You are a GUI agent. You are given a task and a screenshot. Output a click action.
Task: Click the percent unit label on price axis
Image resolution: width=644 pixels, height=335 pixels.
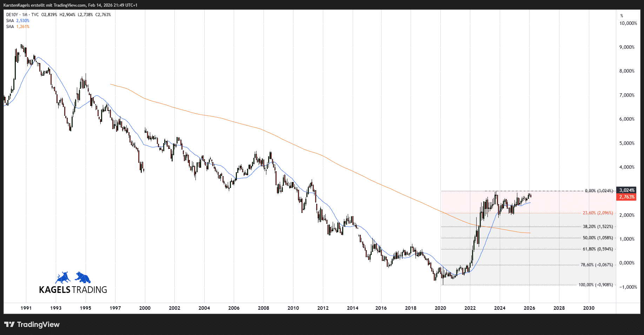tap(622, 16)
